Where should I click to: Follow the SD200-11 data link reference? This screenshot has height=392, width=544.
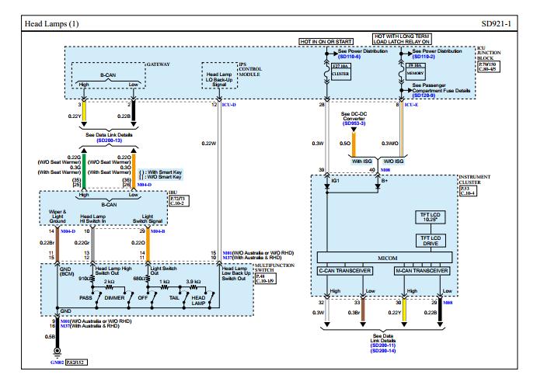click(383, 345)
